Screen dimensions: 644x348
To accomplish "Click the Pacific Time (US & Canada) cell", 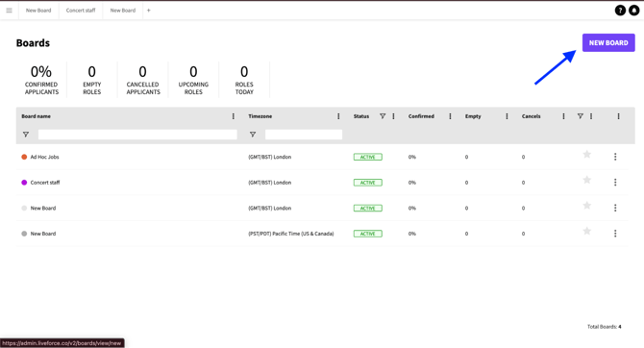I will (x=291, y=234).
